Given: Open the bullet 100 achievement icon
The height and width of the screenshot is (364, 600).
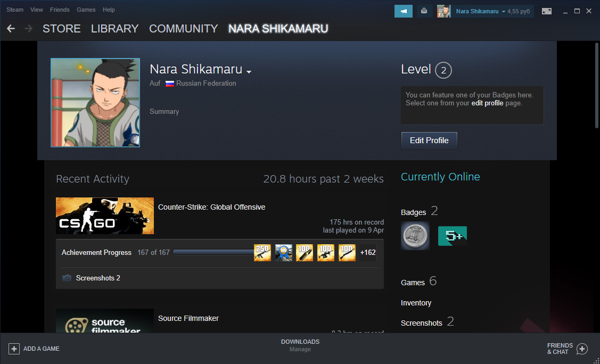Looking at the screenshot, I should click(x=305, y=253).
